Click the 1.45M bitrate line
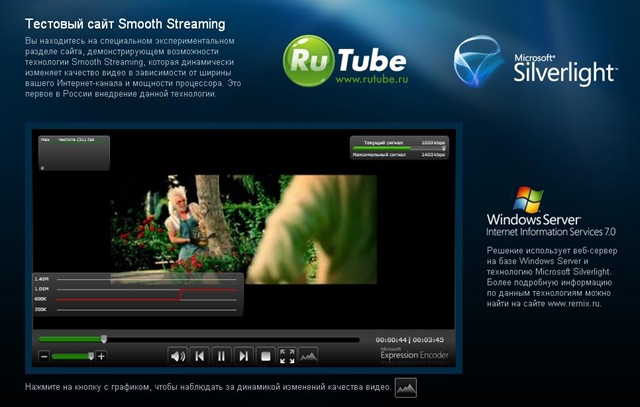The height and width of the screenshot is (407, 640). (x=147, y=280)
